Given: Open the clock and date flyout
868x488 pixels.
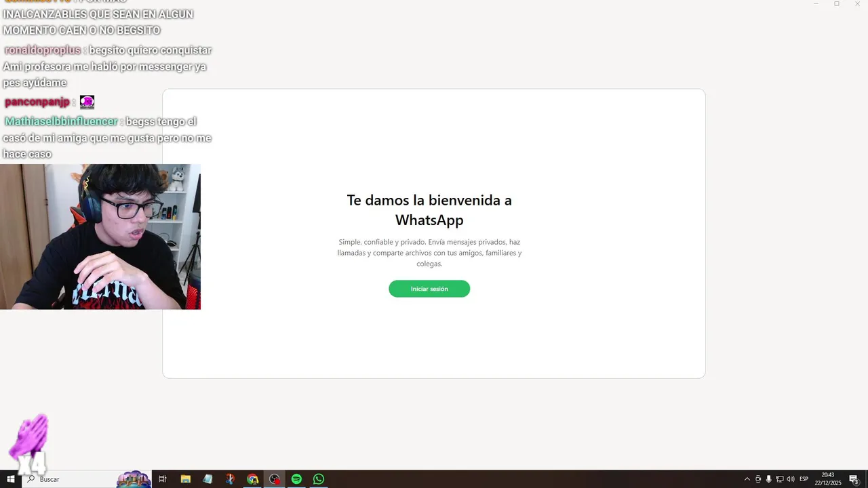Looking at the screenshot, I should [x=828, y=479].
